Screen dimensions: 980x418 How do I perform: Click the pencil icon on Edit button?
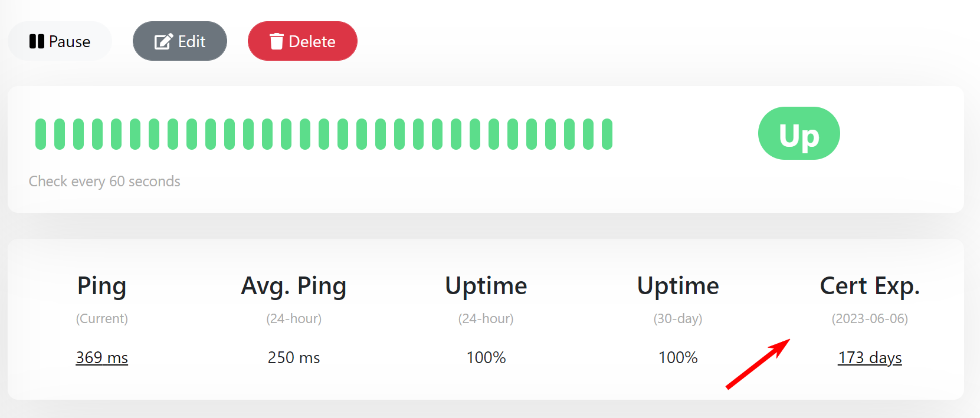[163, 41]
